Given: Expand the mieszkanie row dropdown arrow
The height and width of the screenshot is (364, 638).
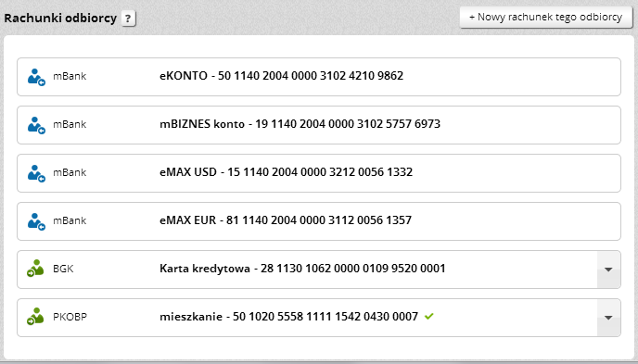Looking at the screenshot, I should tap(608, 318).
